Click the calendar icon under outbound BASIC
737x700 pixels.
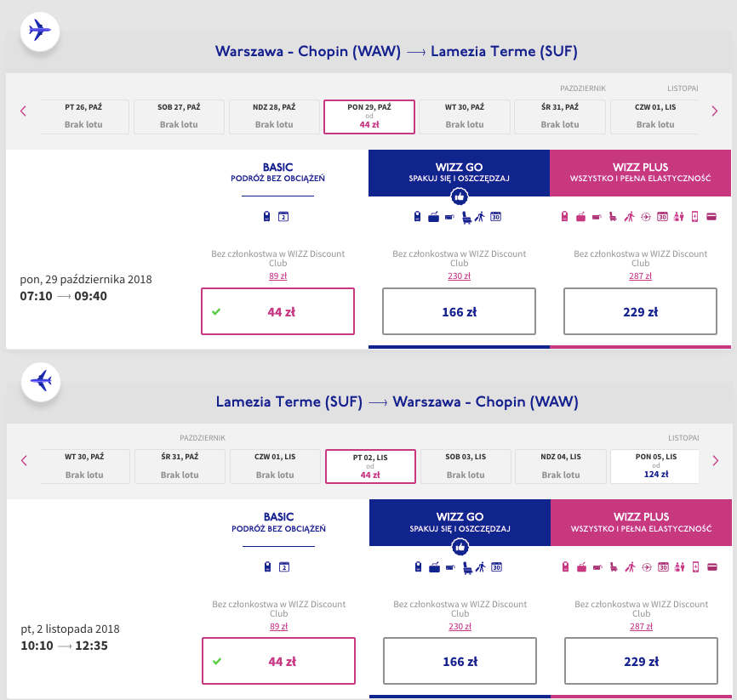coord(284,217)
